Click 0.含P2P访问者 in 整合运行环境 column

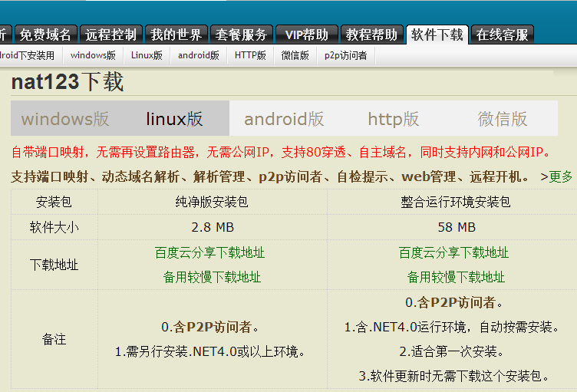click(x=454, y=302)
